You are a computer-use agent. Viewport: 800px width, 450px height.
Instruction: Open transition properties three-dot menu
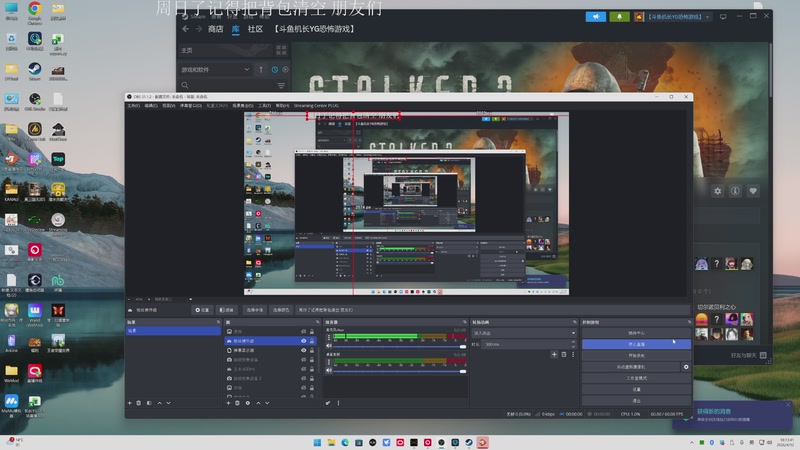(573, 355)
